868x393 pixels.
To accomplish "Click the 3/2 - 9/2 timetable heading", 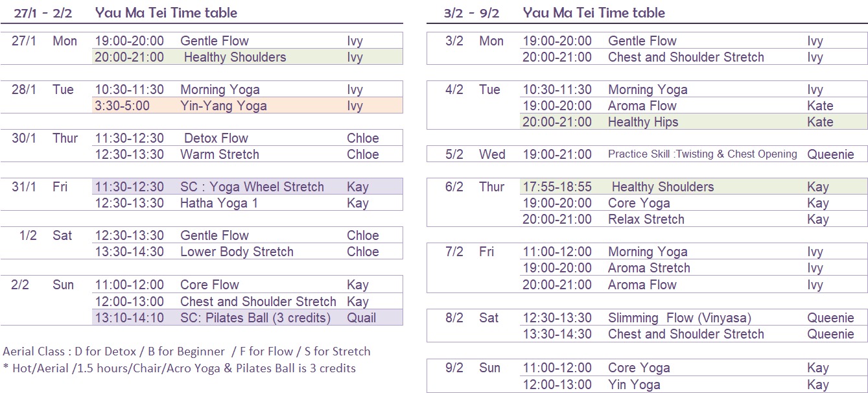I will tap(555, 12).
